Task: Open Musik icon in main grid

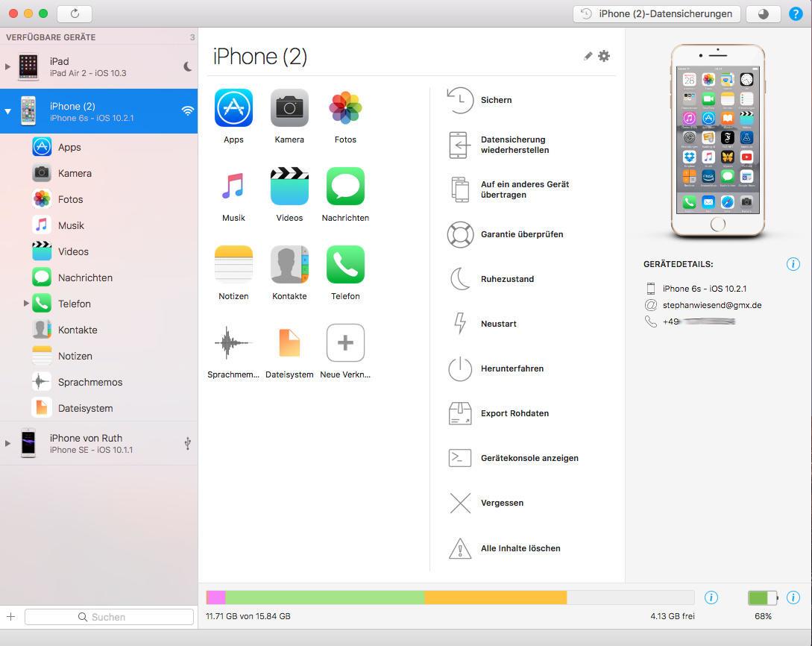Action: tap(233, 186)
